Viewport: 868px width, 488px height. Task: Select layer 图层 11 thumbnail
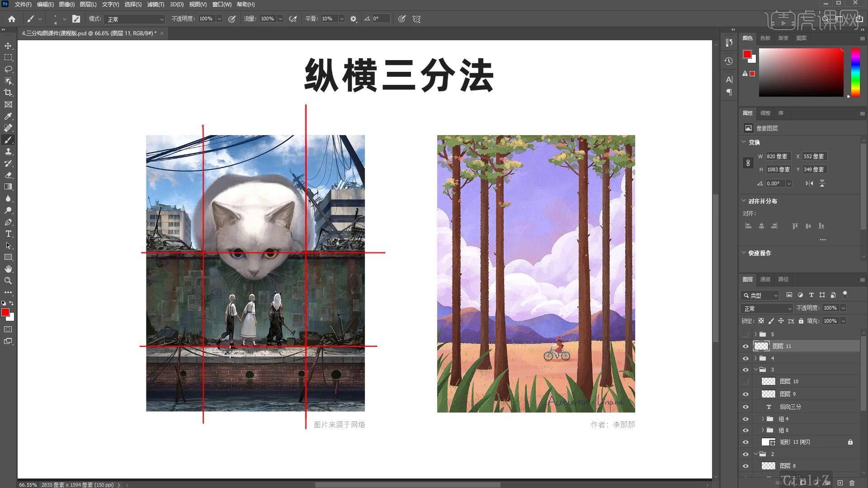click(x=761, y=346)
